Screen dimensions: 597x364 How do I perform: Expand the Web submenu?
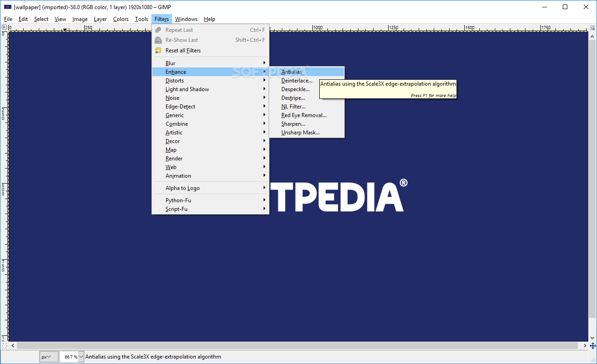[210, 167]
